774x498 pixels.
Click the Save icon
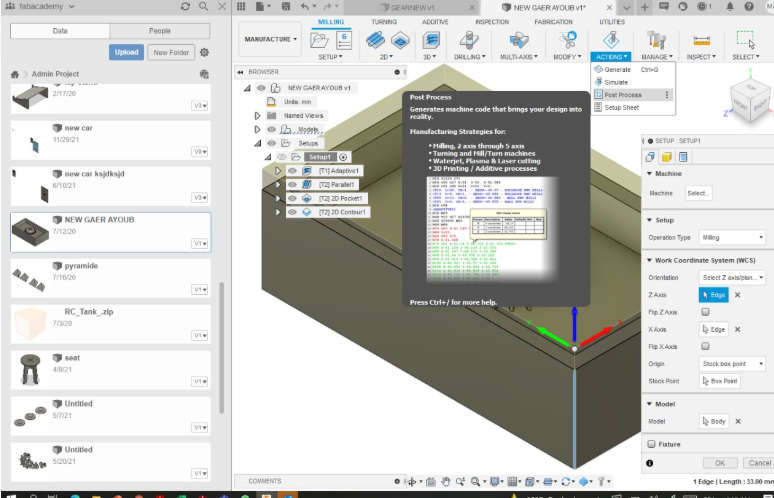286,6
